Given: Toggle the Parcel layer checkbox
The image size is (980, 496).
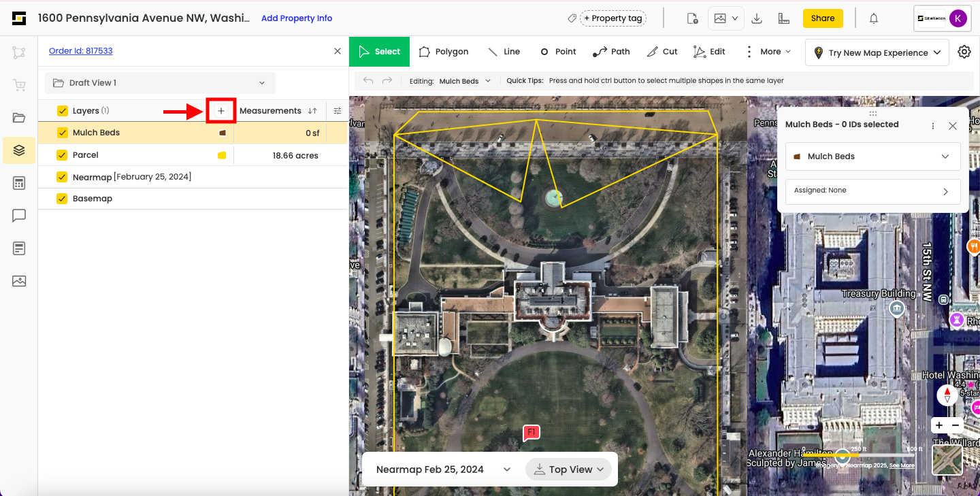Looking at the screenshot, I should click(63, 155).
